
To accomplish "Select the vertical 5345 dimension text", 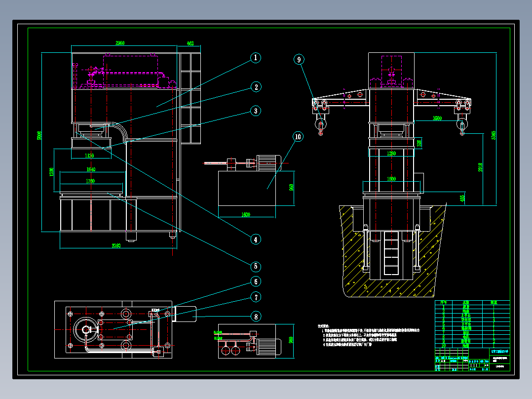I will [x=494, y=135].
